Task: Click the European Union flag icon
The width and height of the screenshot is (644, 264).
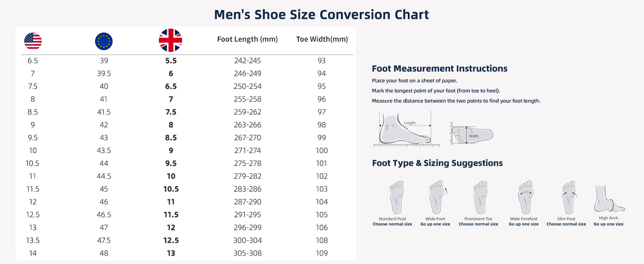Action: 104,41
